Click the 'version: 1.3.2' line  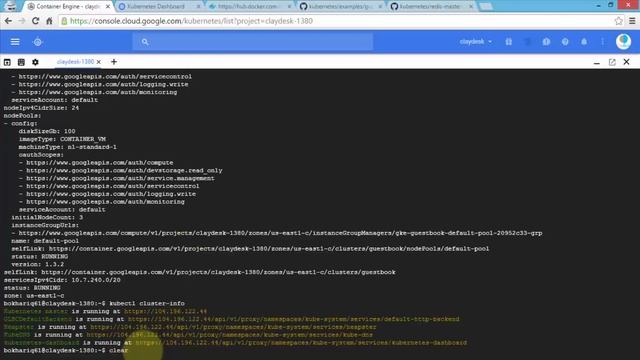[x=38, y=264]
